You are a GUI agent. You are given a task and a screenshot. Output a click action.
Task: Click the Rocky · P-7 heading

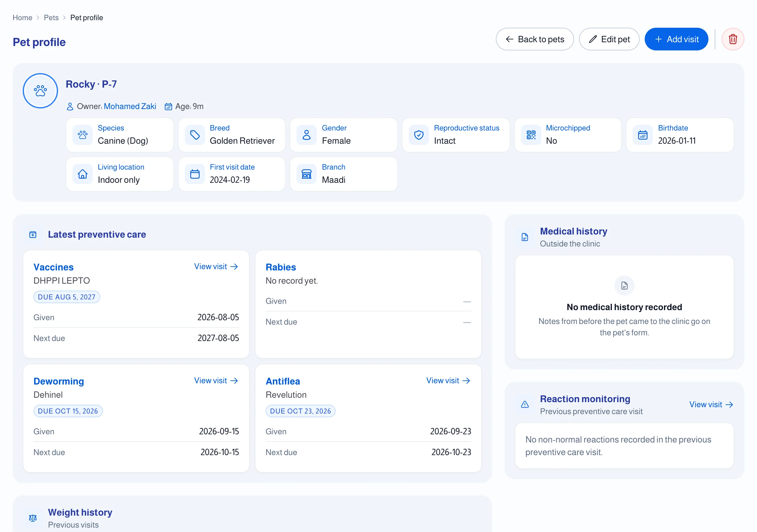(91, 84)
